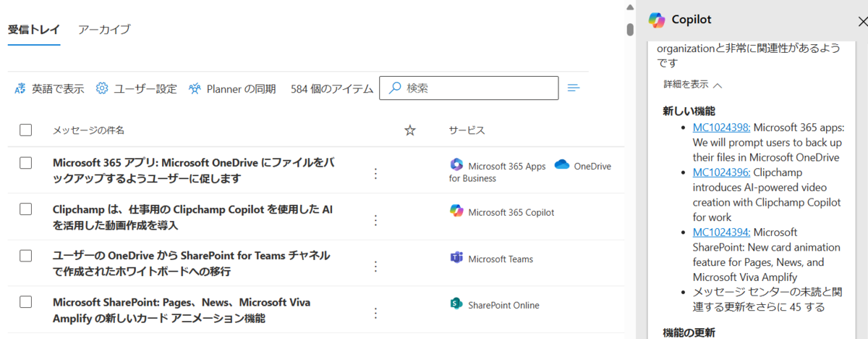
Task: Click the translate icon next to 英語で表示
Action: (20, 88)
